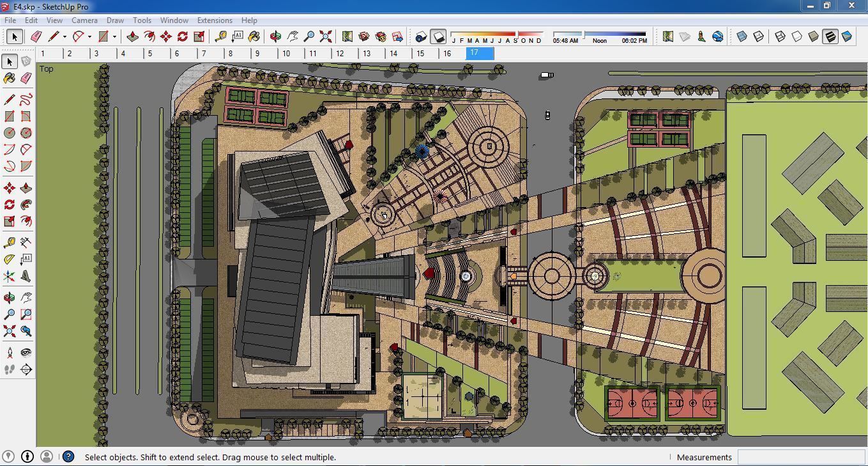The image size is (868, 466).
Task: Adjust the shadow date month slider
Action: [496, 34]
